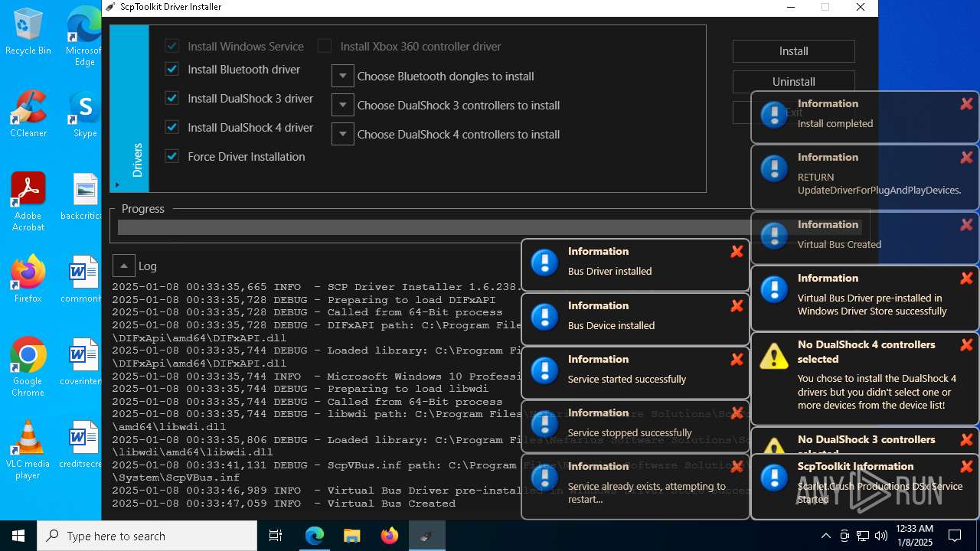
Task: Open VLC media player desktop shortcut
Action: pyautogui.click(x=28, y=449)
